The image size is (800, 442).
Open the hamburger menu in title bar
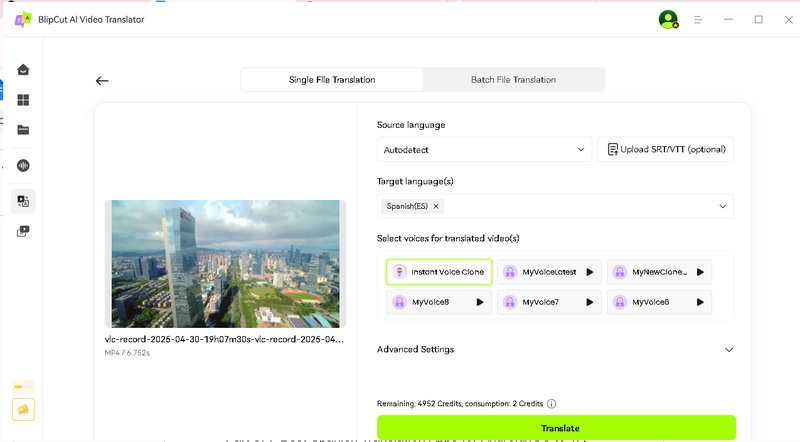698,19
